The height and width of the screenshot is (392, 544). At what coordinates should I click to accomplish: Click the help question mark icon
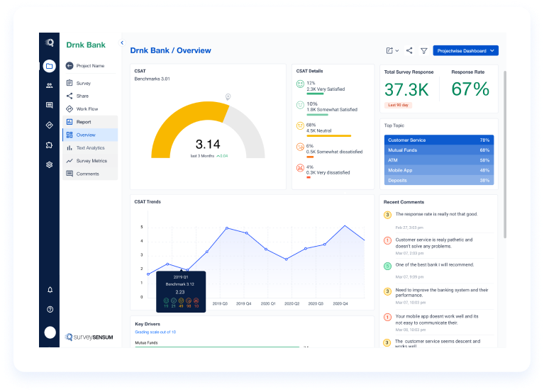point(50,310)
